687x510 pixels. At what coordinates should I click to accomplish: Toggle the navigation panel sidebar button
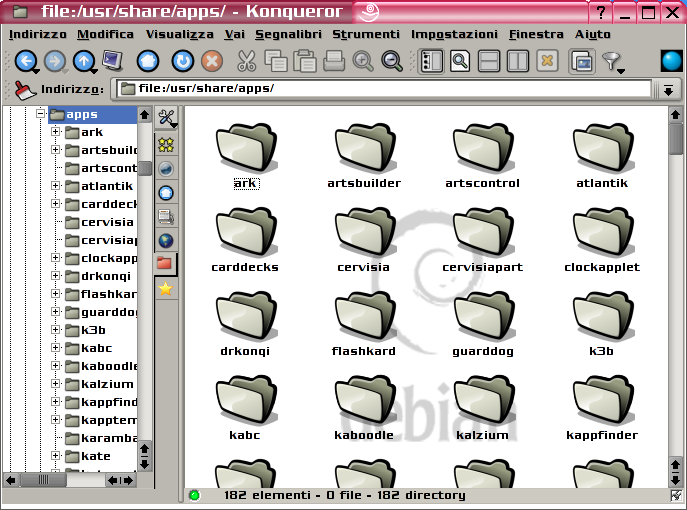click(431, 61)
